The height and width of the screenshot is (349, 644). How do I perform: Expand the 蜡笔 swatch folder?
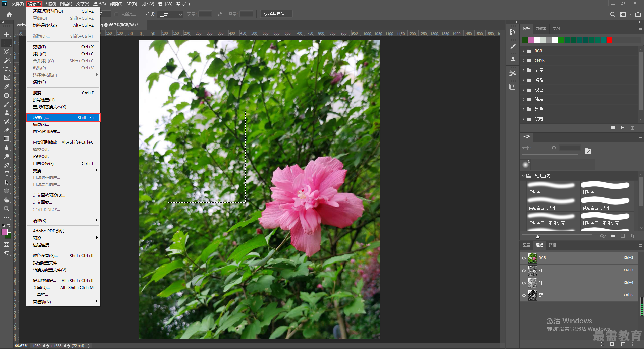[x=523, y=80]
